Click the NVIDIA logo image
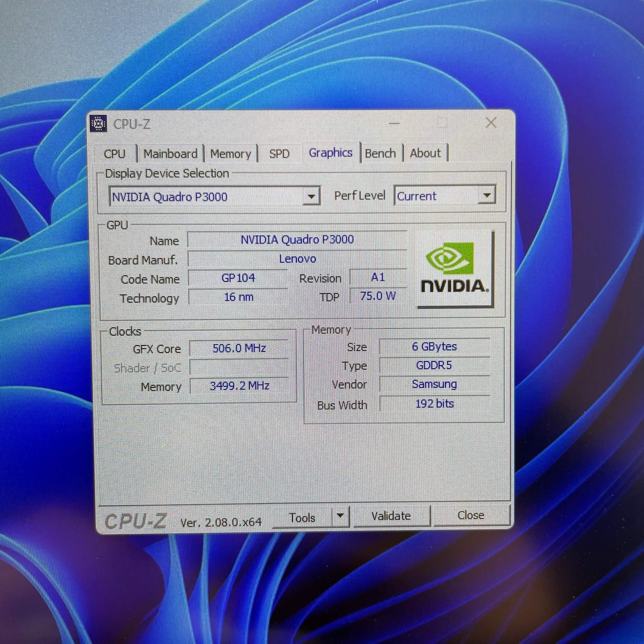 pos(455,270)
